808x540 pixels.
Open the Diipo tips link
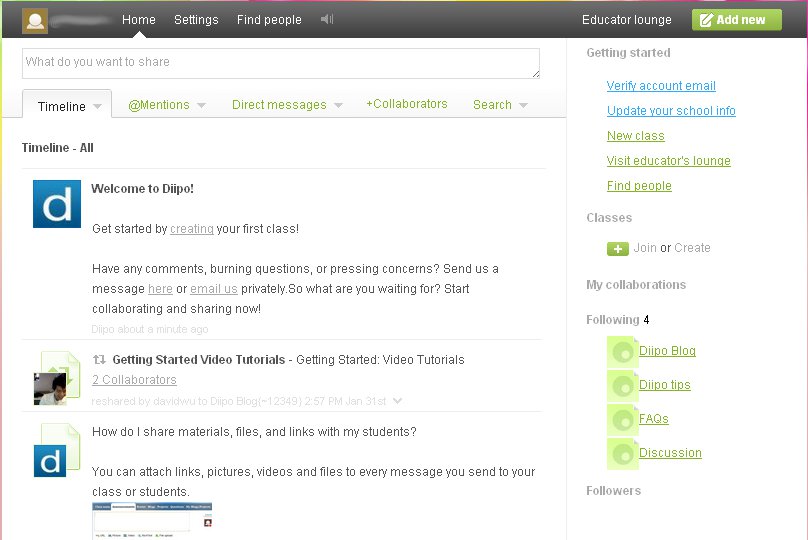(665, 385)
